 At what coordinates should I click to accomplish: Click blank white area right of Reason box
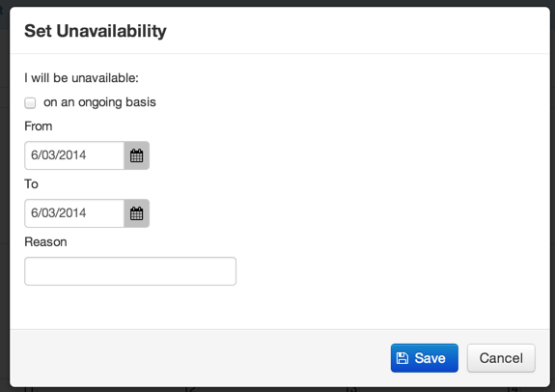[x=389, y=271]
